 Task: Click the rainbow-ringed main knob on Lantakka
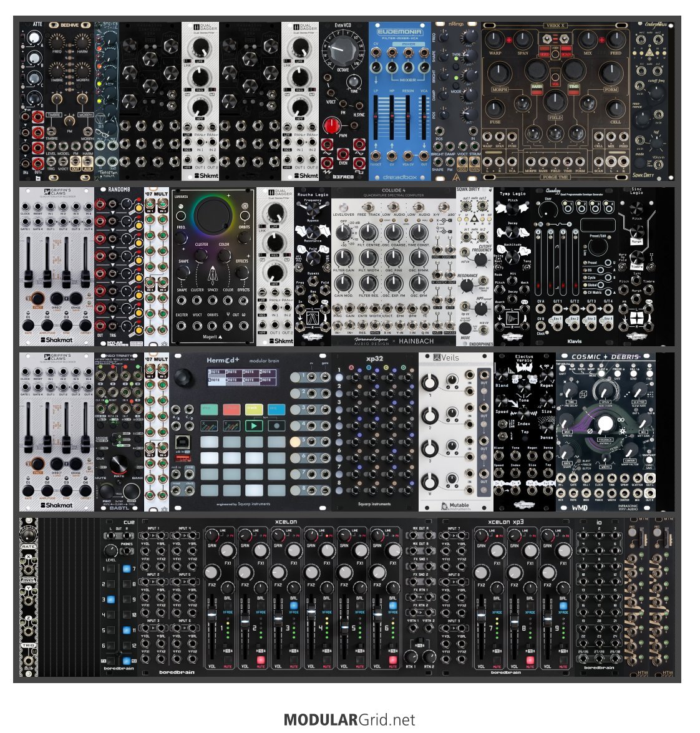click(213, 215)
